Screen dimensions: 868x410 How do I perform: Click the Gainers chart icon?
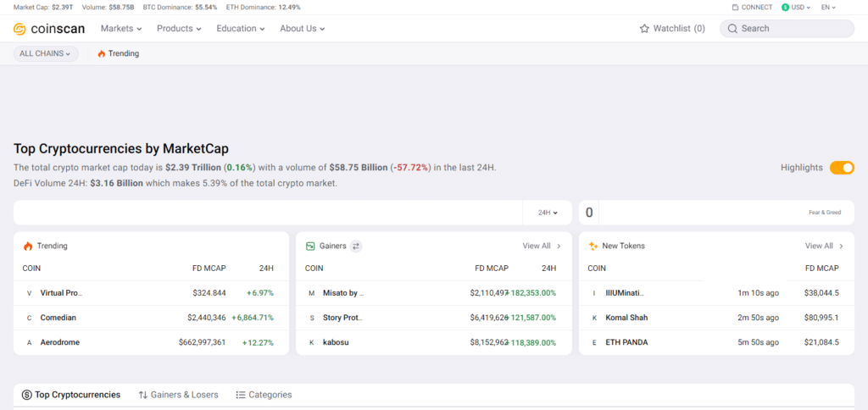310,246
